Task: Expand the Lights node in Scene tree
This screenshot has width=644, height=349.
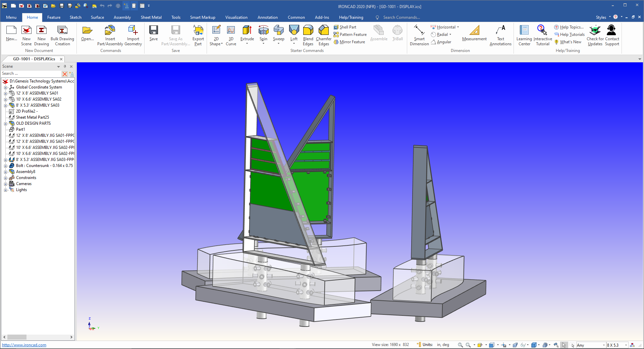Action: (x=5, y=190)
